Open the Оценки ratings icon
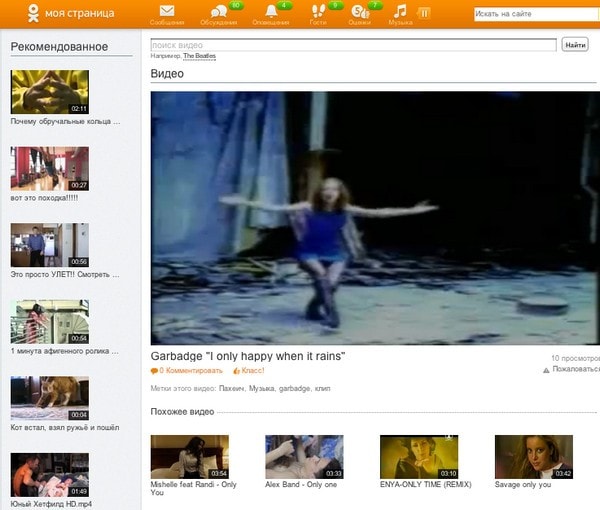The height and width of the screenshot is (510, 600). 360,11
